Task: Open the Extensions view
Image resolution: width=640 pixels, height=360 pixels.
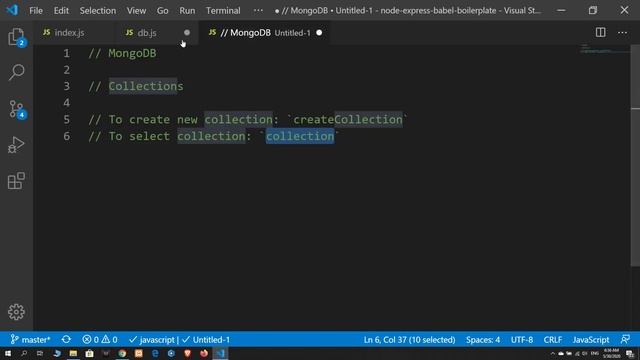Action: pyautogui.click(x=16, y=181)
